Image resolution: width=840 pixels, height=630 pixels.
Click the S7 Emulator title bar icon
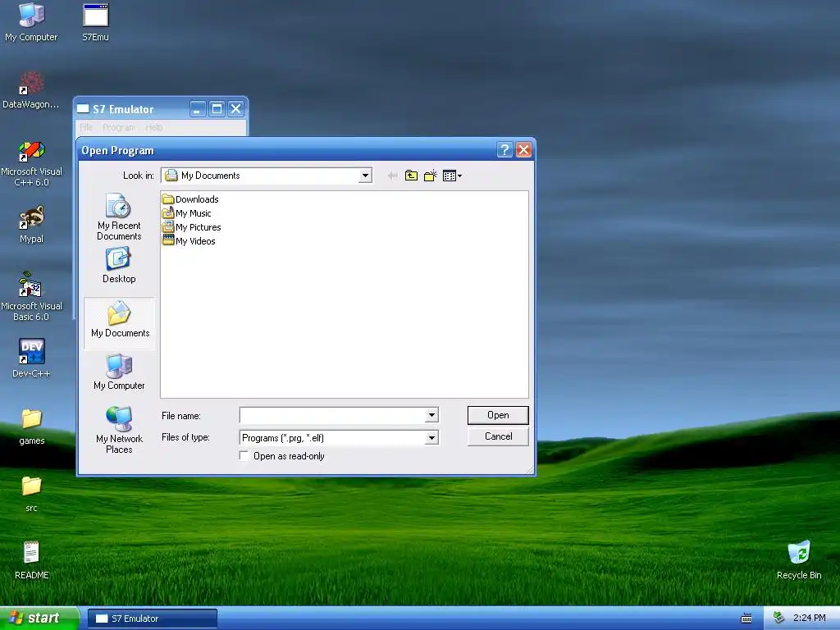click(x=83, y=109)
